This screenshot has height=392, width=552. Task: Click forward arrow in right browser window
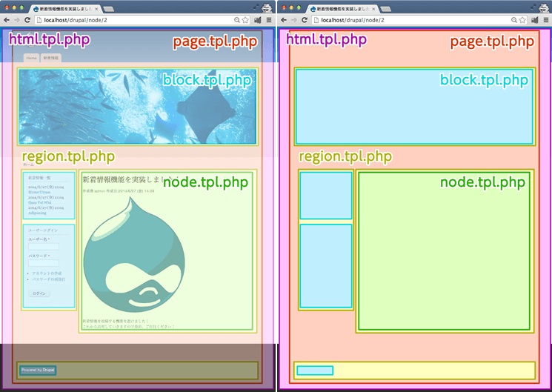point(294,20)
